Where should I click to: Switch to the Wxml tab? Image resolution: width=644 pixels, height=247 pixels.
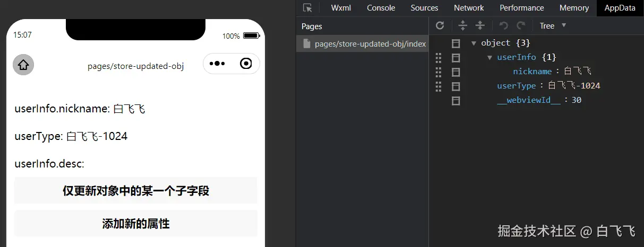(x=342, y=8)
